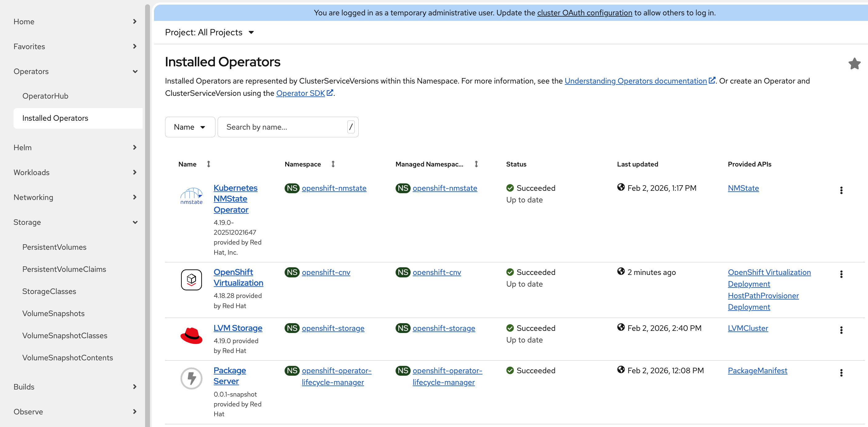Image resolution: width=868 pixels, height=427 pixels.
Task: Open the Name filter type dropdown
Action: coord(190,127)
